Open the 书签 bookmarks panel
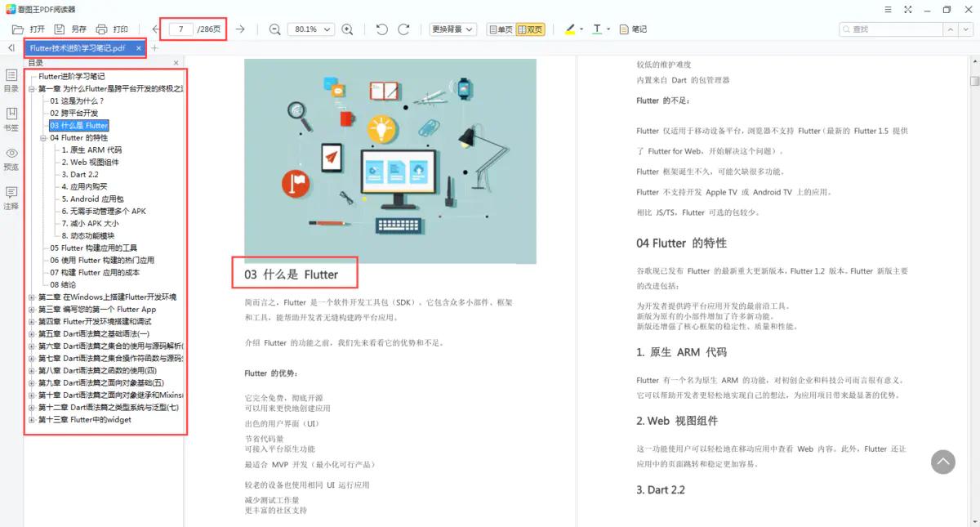Viewport: 980px width, 527px height. 11,119
